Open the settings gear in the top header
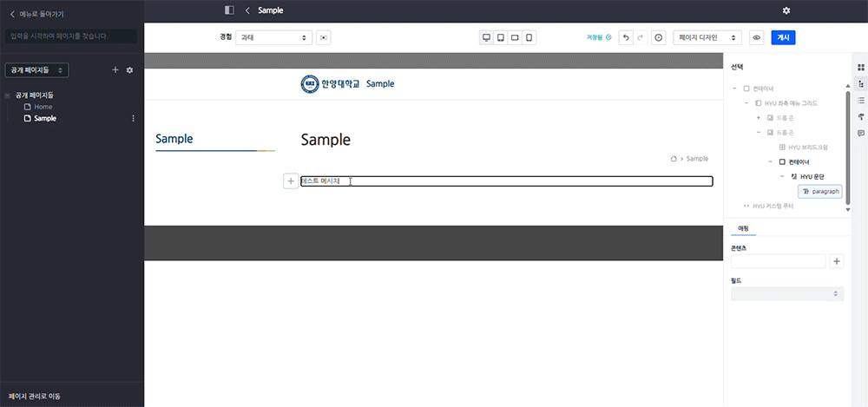The width and height of the screenshot is (868, 407). click(x=786, y=10)
